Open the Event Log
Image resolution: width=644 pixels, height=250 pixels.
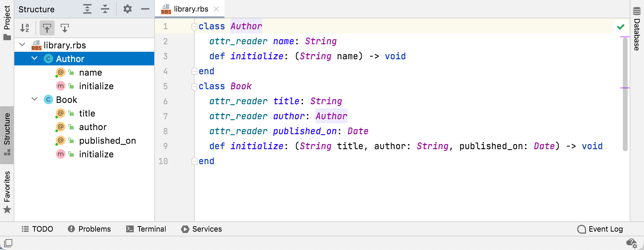coord(600,229)
